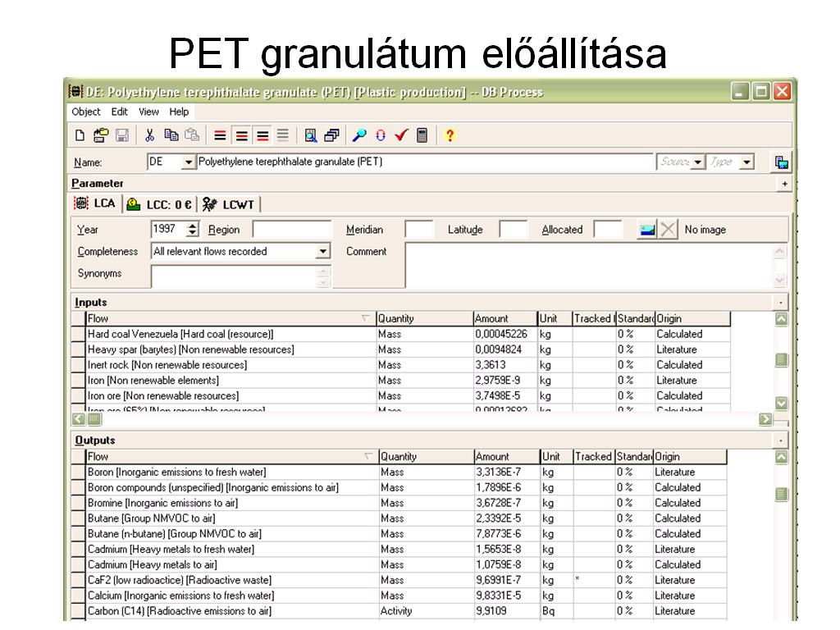Viewport: 840px width, 630px height.
Task: Open the calculator toolbar icon
Action: tap(422, 135)
